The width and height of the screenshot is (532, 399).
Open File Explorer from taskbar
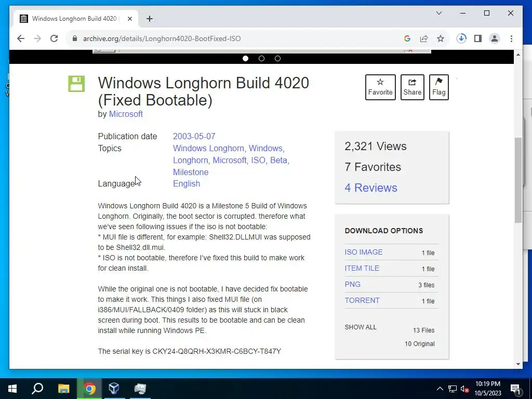tap(63, 389)
